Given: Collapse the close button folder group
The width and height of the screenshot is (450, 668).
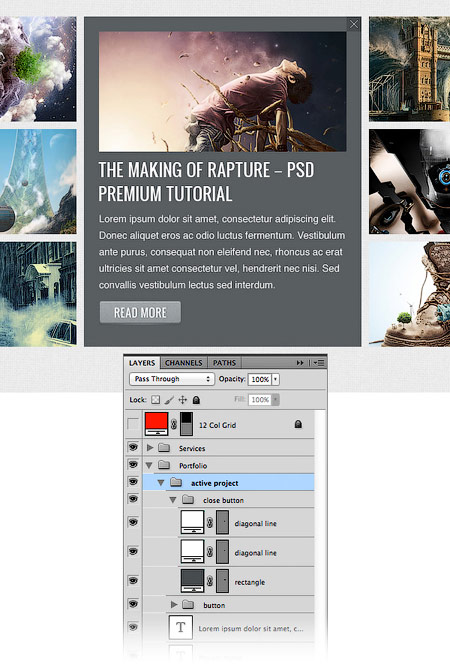Looking at the screenshot, I should (x=173, y=500).
